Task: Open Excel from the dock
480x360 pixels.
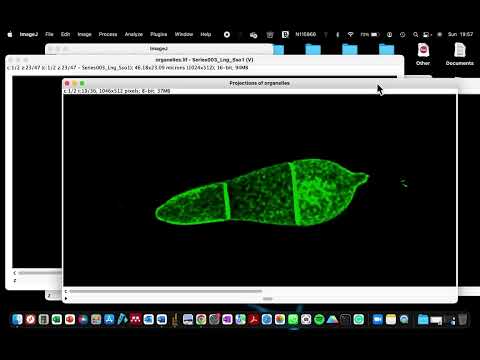Action: pos(57,319)
